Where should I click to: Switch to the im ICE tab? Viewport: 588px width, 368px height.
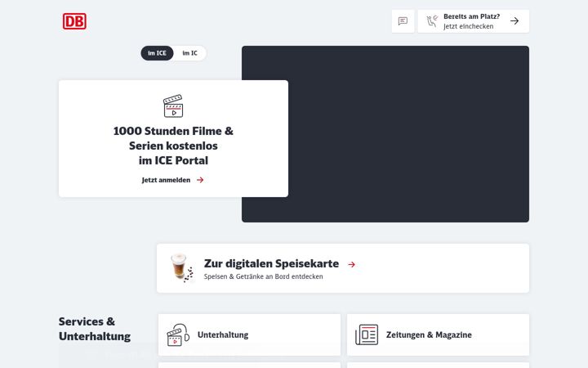point(157,53)
